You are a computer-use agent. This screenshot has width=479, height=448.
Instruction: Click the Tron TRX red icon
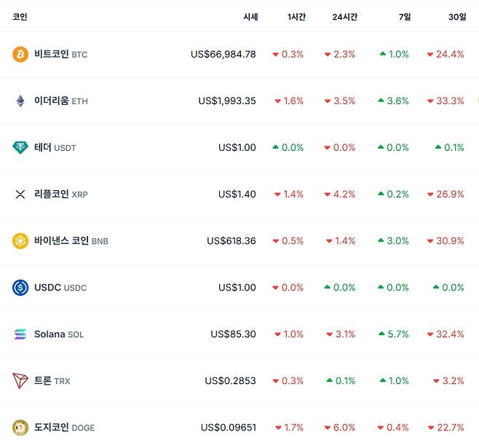(x=20, y=380)
